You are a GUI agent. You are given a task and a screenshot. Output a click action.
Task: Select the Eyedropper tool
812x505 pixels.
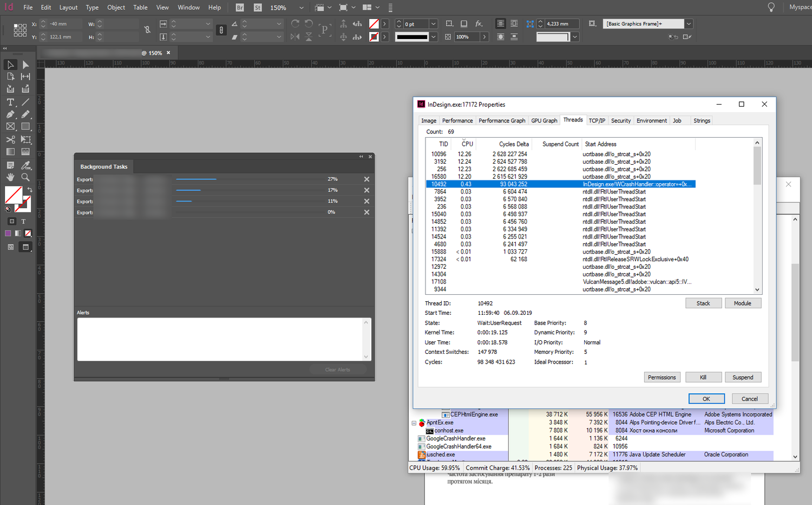[x=25, y=165]
